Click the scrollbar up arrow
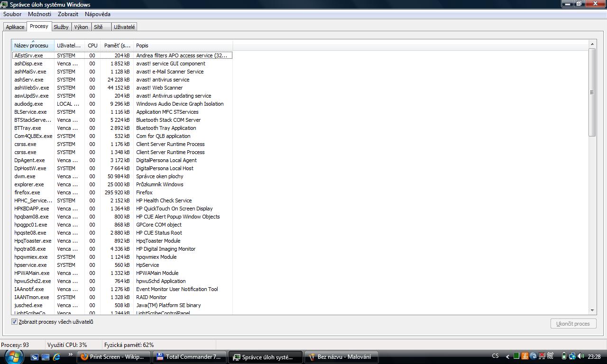The width and height of the screenshot is (607, 364). tap(592, 44)
